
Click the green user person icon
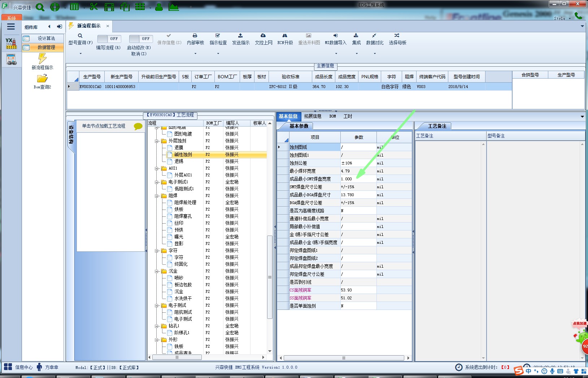pos(159,7)
